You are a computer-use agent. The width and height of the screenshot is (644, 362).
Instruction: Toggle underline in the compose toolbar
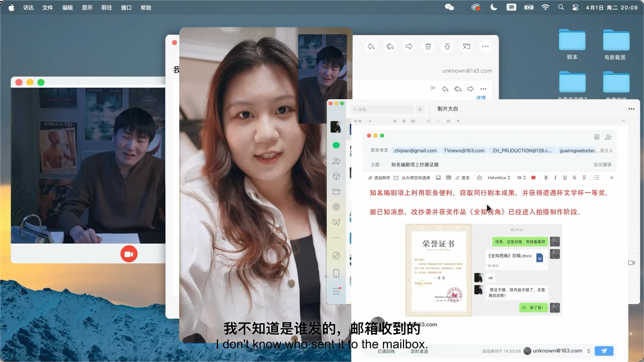tap(565, 178)
